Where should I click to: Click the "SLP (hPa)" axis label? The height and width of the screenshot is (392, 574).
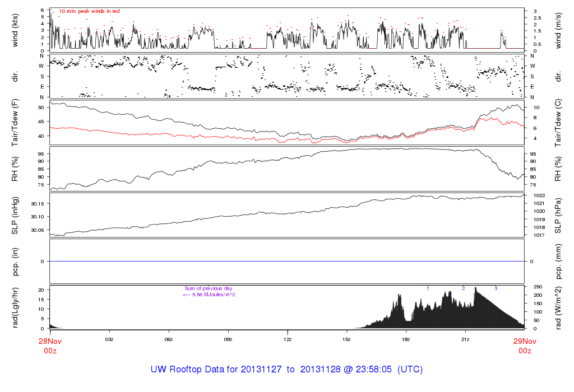point(558,216)
